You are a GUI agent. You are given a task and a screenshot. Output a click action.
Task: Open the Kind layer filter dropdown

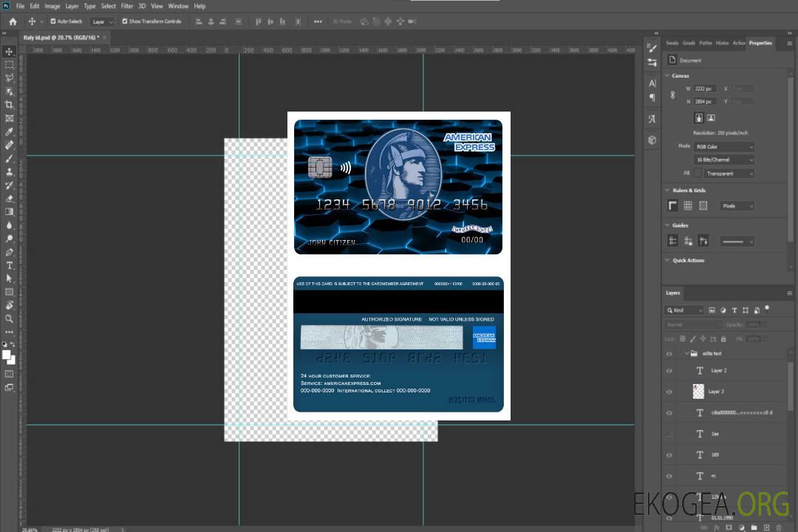[x=684, y=310]
